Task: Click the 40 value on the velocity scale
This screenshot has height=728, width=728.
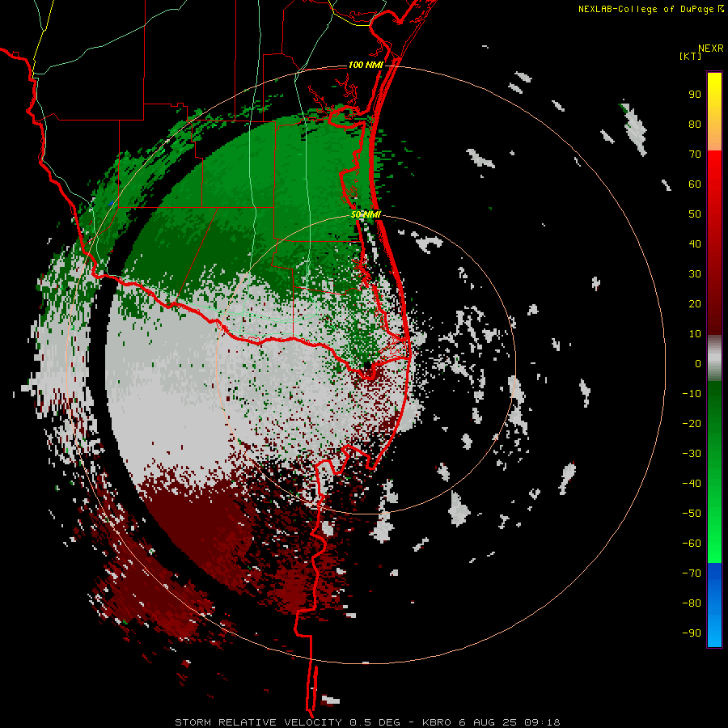Action: pyautogui.click(x=695, y=243)
